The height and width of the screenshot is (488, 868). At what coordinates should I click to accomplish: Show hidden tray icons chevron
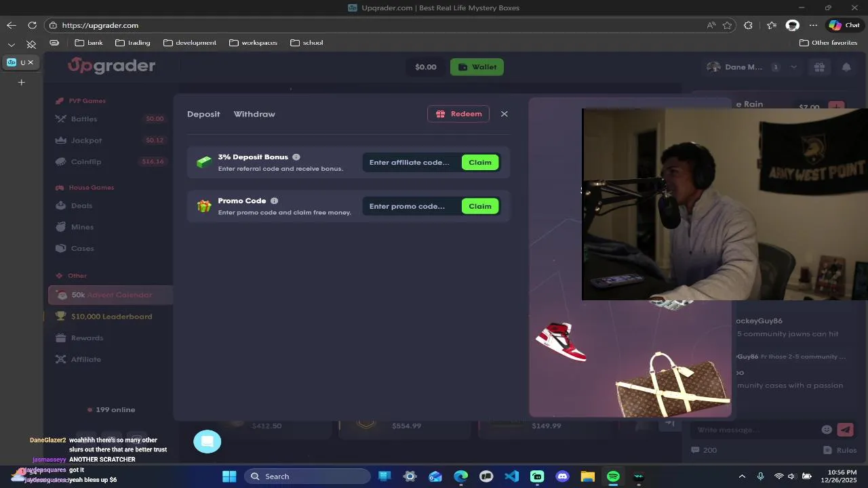[x=742, y=476]
